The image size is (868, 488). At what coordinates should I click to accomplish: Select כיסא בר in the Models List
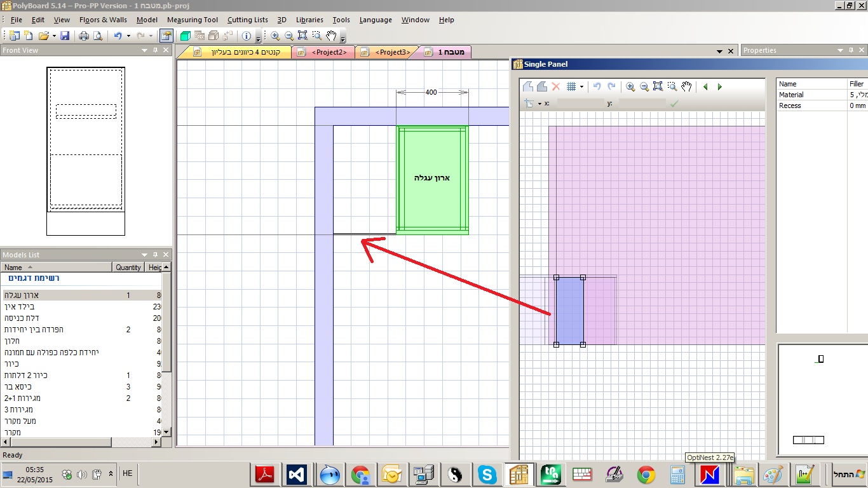pyautogui.click(x=81, y=387)
